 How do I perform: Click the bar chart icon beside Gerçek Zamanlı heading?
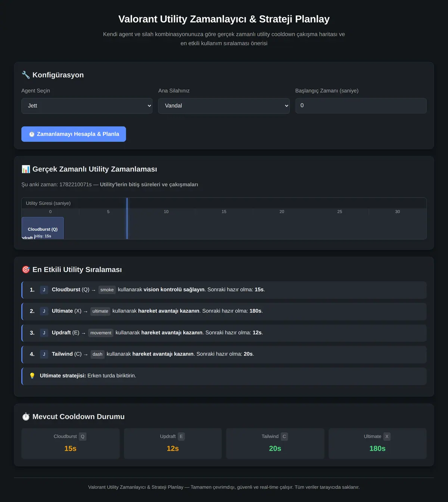coord(26,169)
